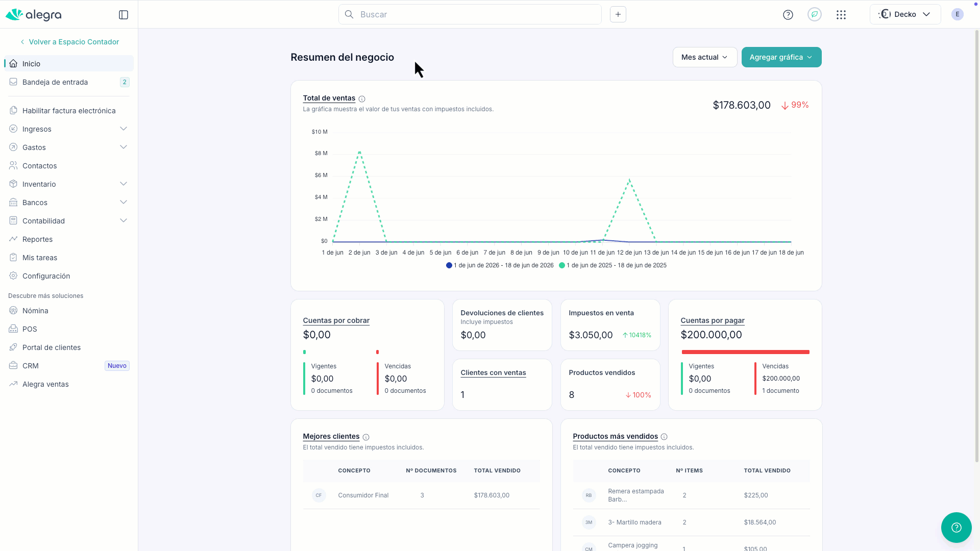The height and width of the screenshot is (551, 980).
Task: Toggle the 2025 series in chart legend
Action: [x=612, y=265]
